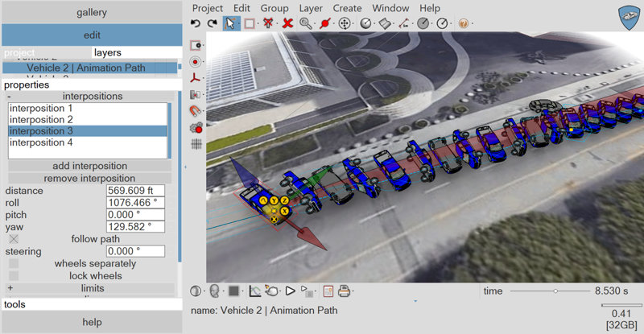
Task: Click the remove interposition button
Action: coord(89,178)
